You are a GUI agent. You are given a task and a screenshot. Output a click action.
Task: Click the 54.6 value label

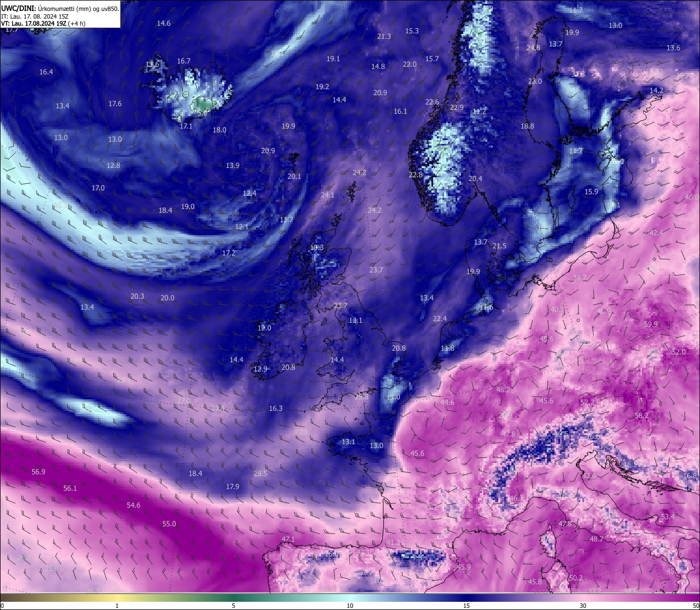[133, 506]
